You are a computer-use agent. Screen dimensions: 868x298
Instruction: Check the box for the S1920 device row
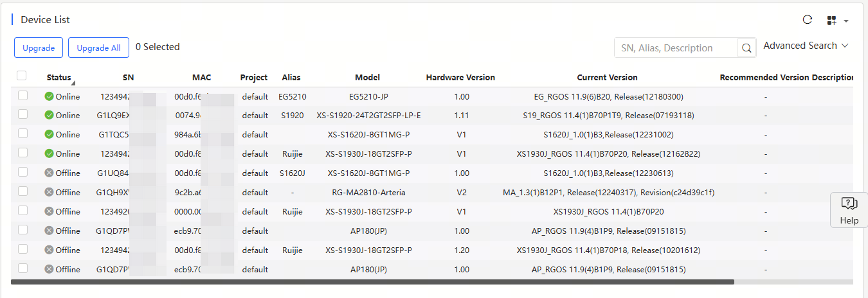23,114
